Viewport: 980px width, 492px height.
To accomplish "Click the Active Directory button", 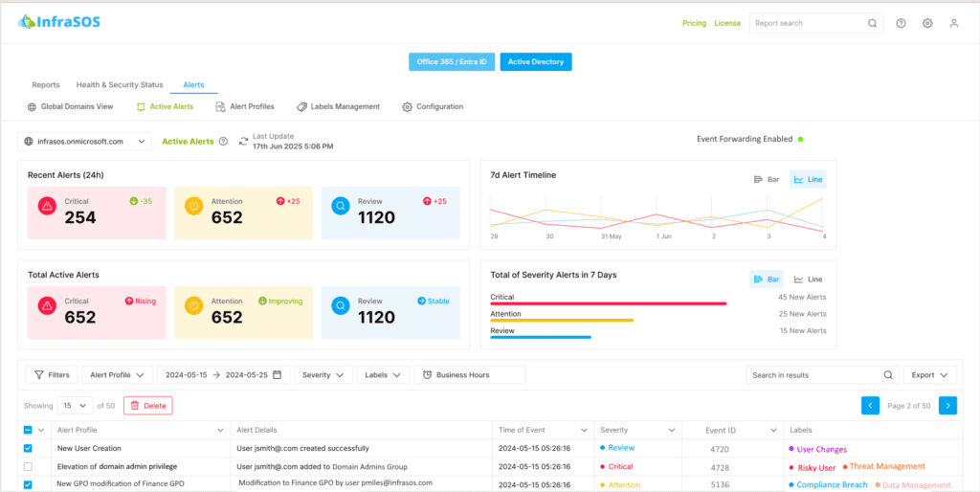I will (535, 62).
